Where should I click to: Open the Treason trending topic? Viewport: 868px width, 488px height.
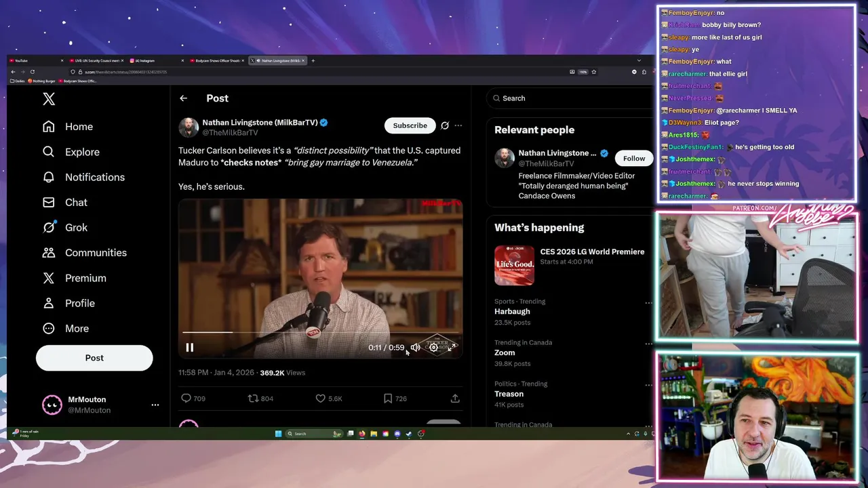pos(509,394)
